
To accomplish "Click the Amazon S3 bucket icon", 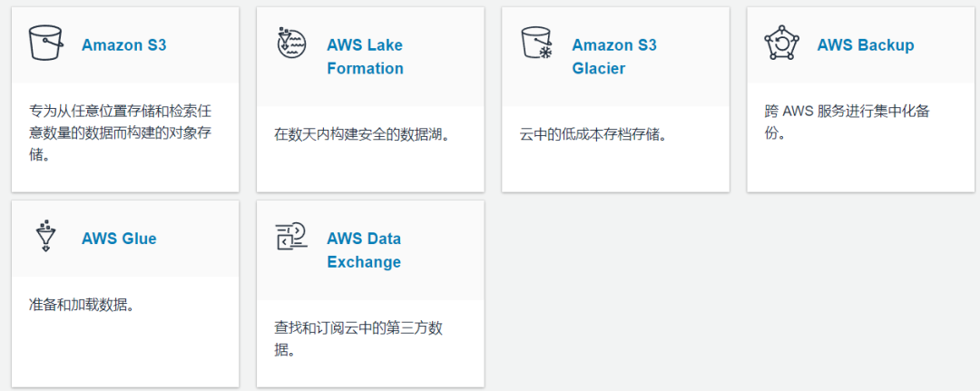I will (45, 44).
